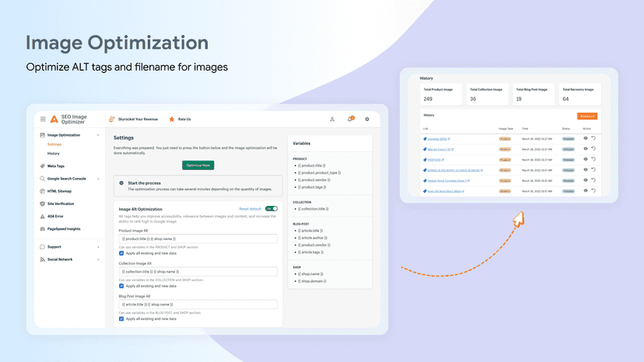The height and width of the screenshot is (362, 644).
Task: Click the {{ product.product_type }} variable
Action: (x=320, y=172)
